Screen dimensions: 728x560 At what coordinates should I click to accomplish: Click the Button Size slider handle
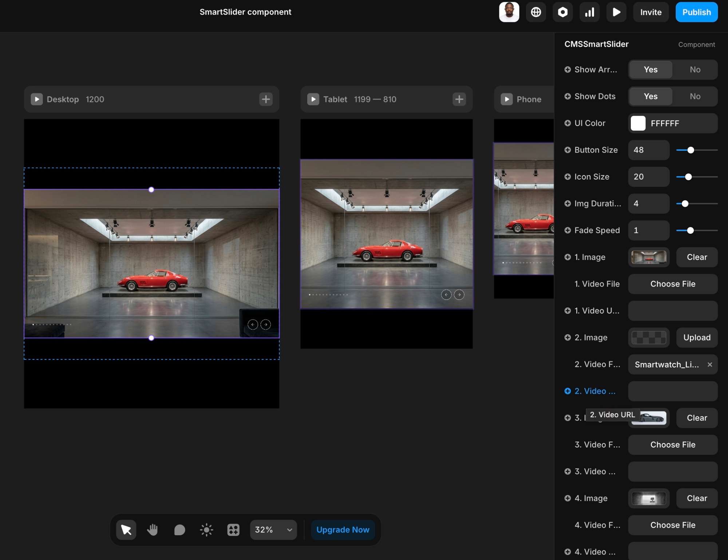point(691,150)
